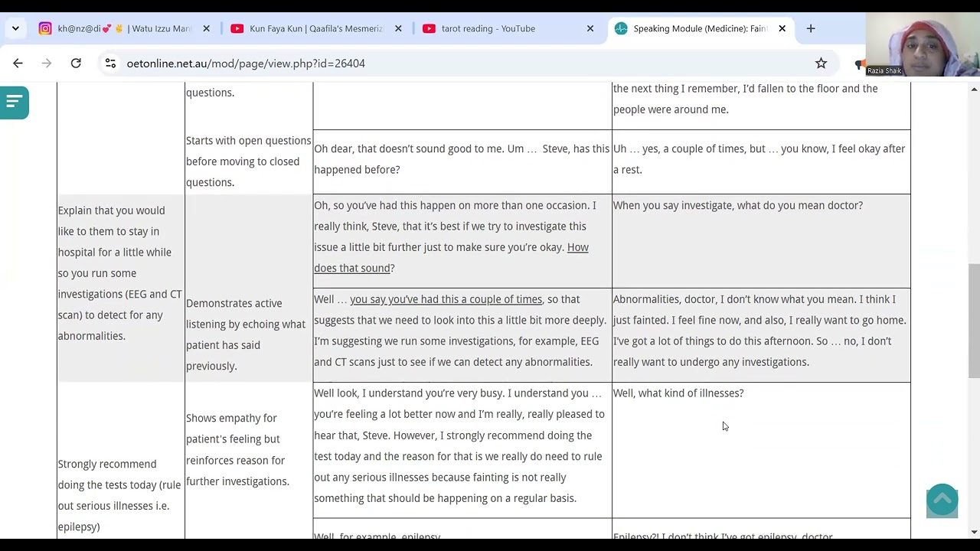Click 'Shows empathy for patient's feeling' text
The width and height of the screenshot is (980, 551).
pyautogui.click(x=237, y=449)
